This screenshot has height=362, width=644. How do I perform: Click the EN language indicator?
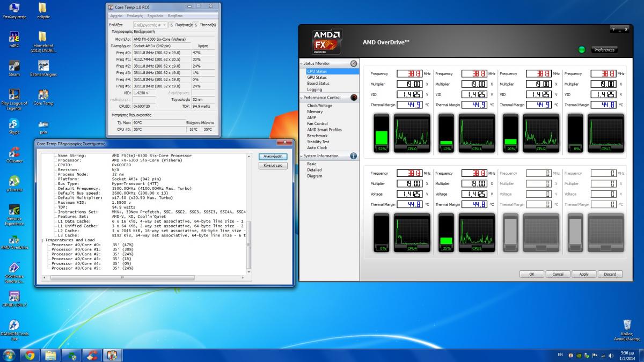(560, 356)
